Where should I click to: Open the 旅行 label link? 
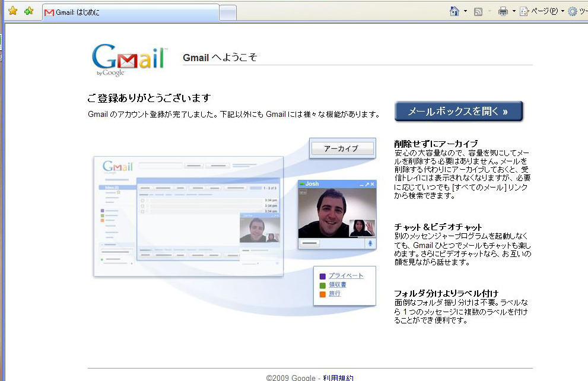(x=335, y=294)
